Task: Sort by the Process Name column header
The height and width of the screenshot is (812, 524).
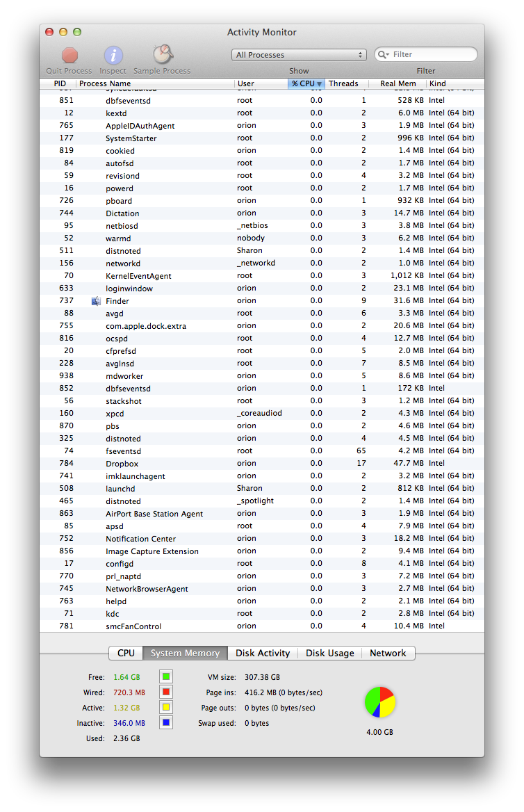Action: pyautogui.click(x=155, y=83)
